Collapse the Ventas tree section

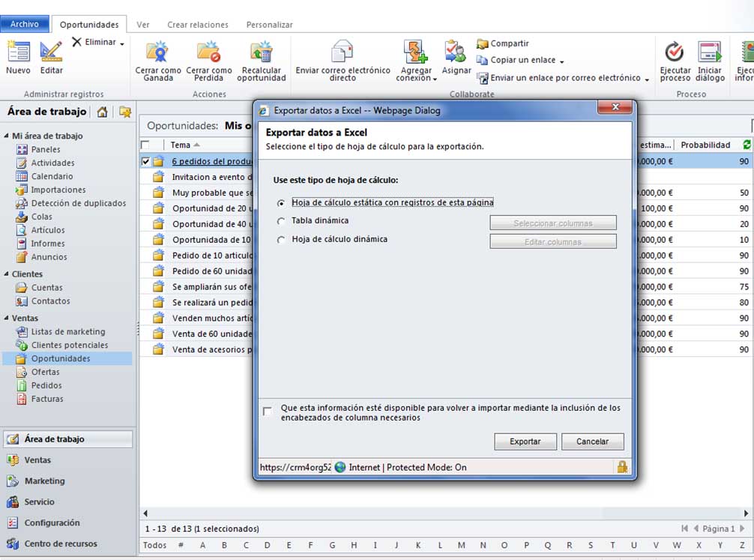(6, 319)
